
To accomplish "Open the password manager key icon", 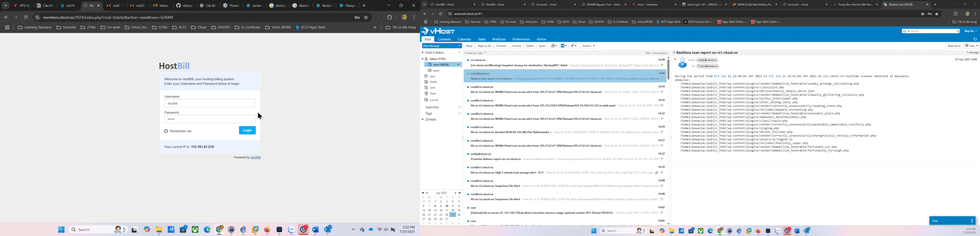I will (357, 17).
